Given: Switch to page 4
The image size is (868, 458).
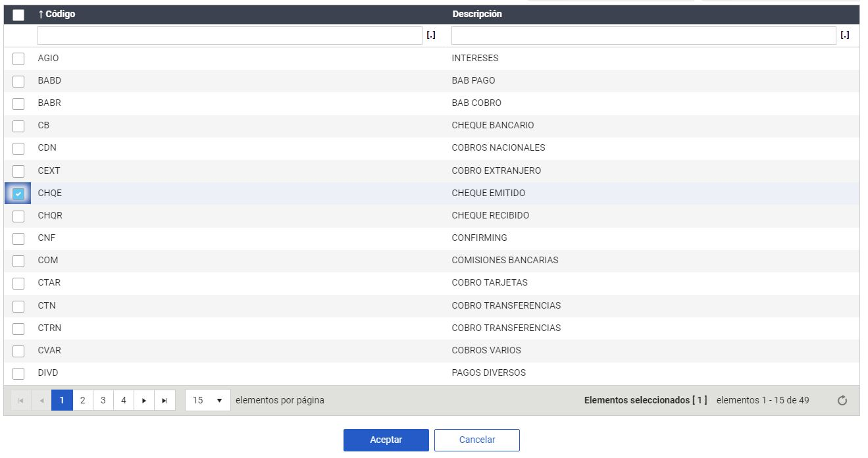Looking at the screenshot, I should click(123, 400).
